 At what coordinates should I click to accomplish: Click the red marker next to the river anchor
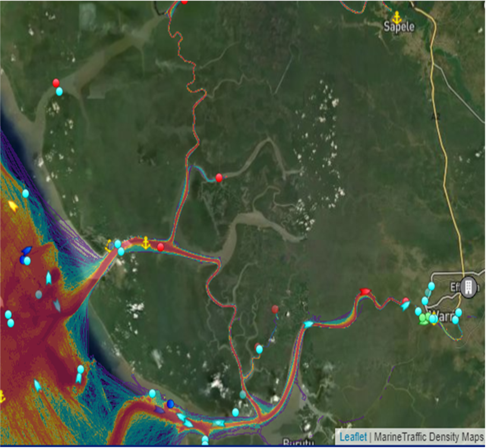(160, 247)
